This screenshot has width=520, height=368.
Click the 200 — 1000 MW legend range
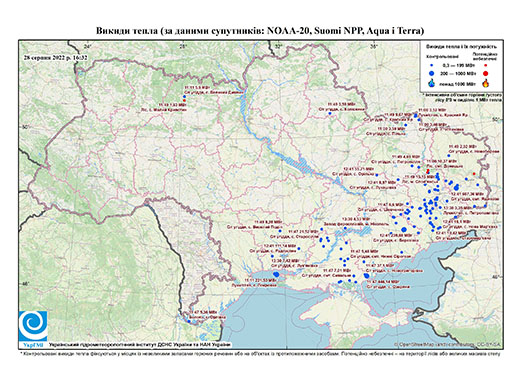click(457, 73)
